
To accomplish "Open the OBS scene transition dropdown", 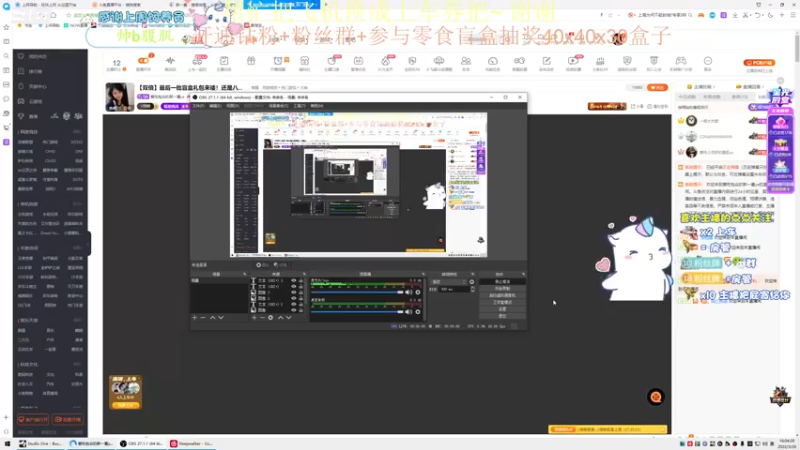I will 448,282.
